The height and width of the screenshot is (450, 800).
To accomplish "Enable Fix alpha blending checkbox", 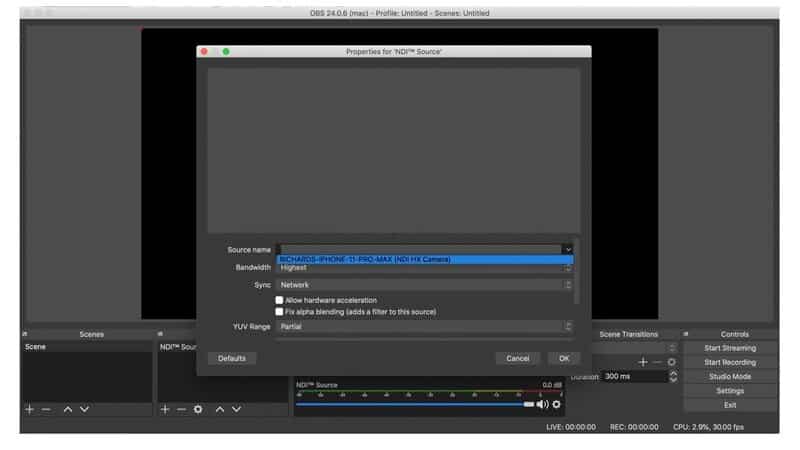I will coord(279,311).
